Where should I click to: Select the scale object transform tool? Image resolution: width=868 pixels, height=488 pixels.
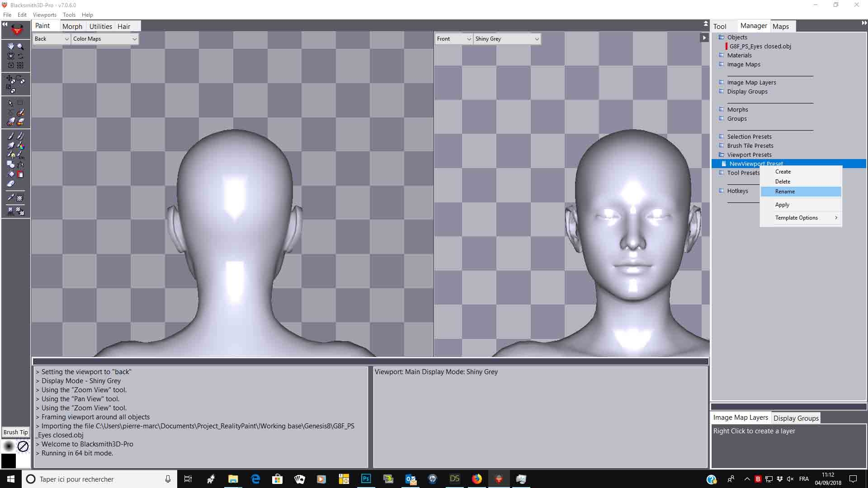(x=11, y=89)
